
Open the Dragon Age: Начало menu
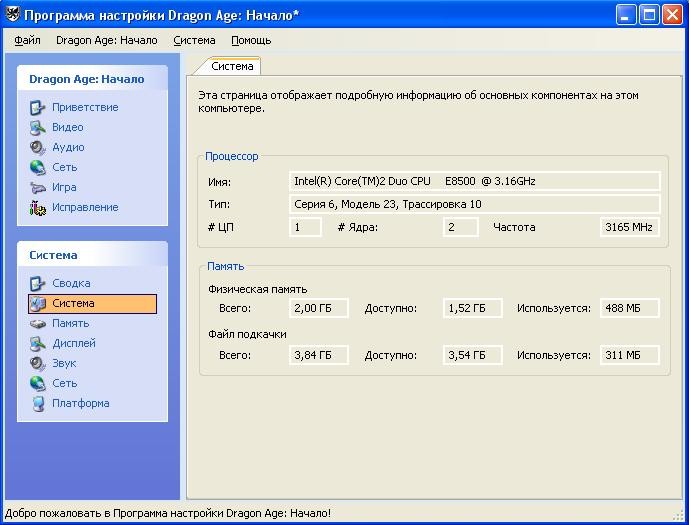pyautogui.click(x=107, y=40)
